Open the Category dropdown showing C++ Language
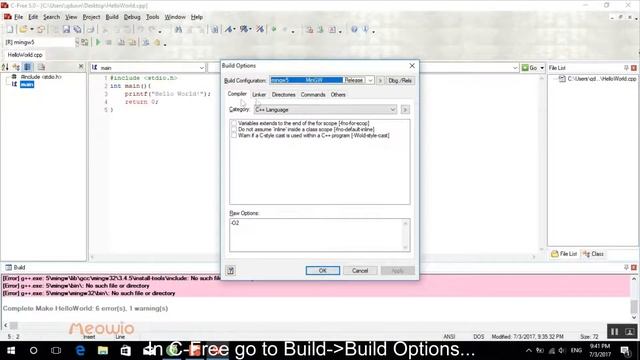 [x=392, y=109]
